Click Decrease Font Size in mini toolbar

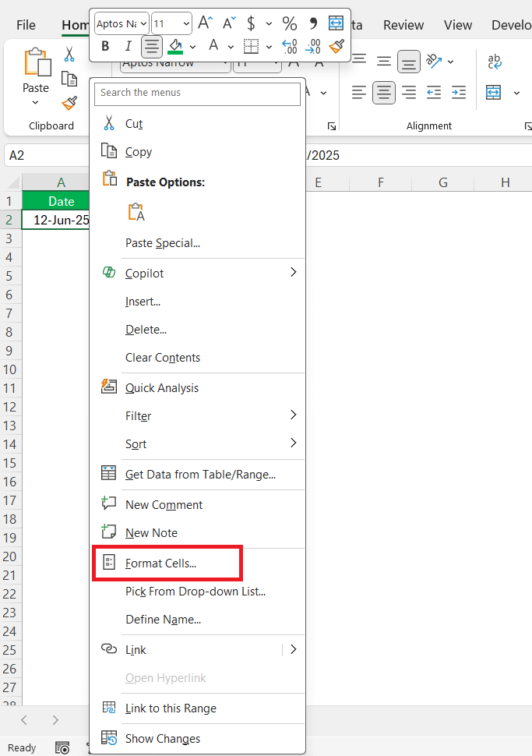pos(229,23)
